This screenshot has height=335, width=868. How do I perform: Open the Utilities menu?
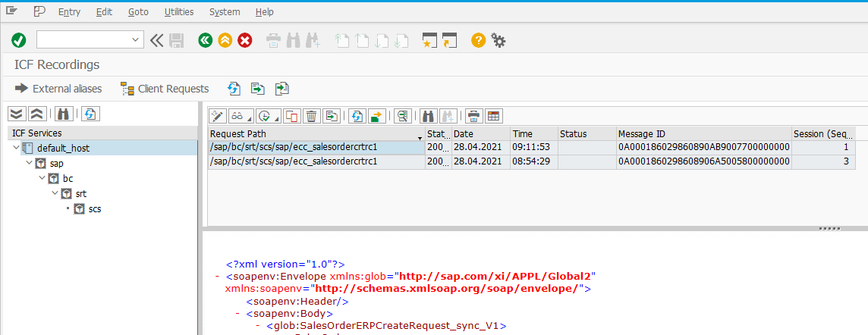179,12
